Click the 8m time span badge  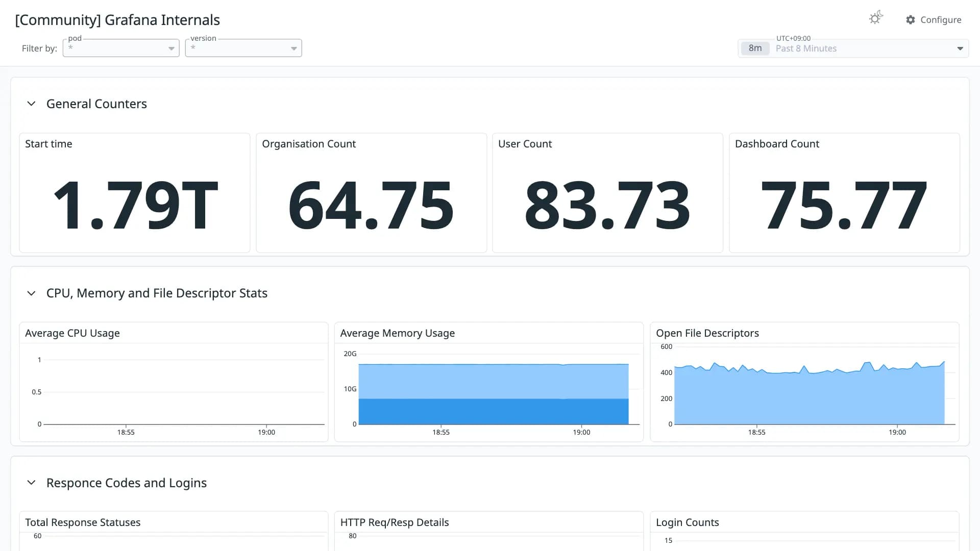click(755, 48)
